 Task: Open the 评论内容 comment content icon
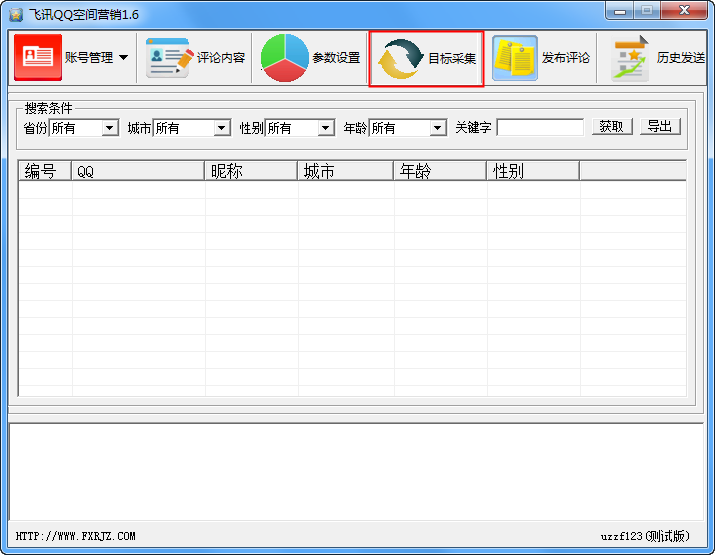pos(170,57)
